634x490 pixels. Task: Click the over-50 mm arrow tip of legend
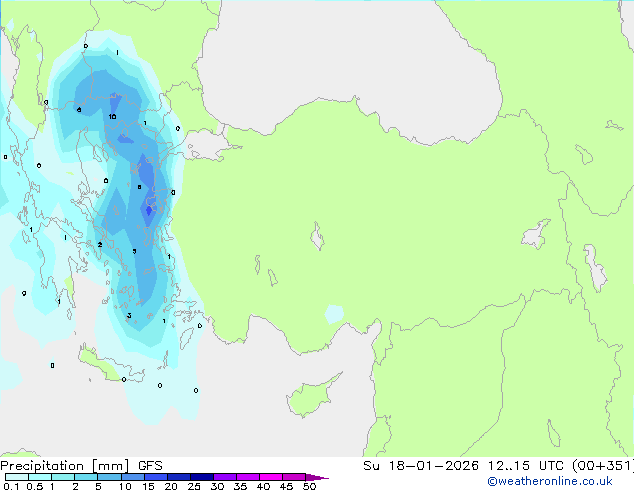point(317,477)
